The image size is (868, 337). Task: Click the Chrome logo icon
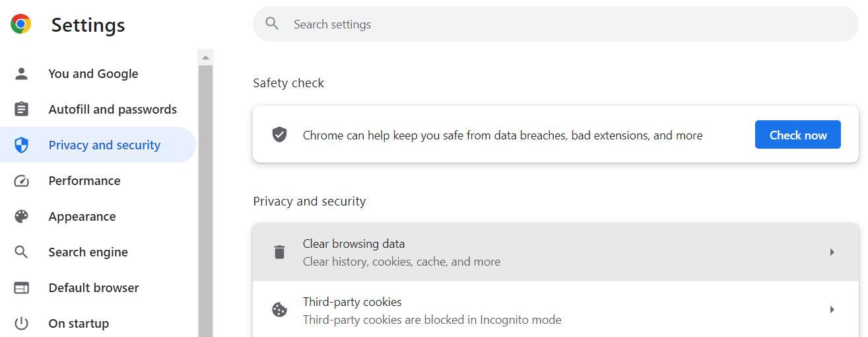(x=21, y=24)
